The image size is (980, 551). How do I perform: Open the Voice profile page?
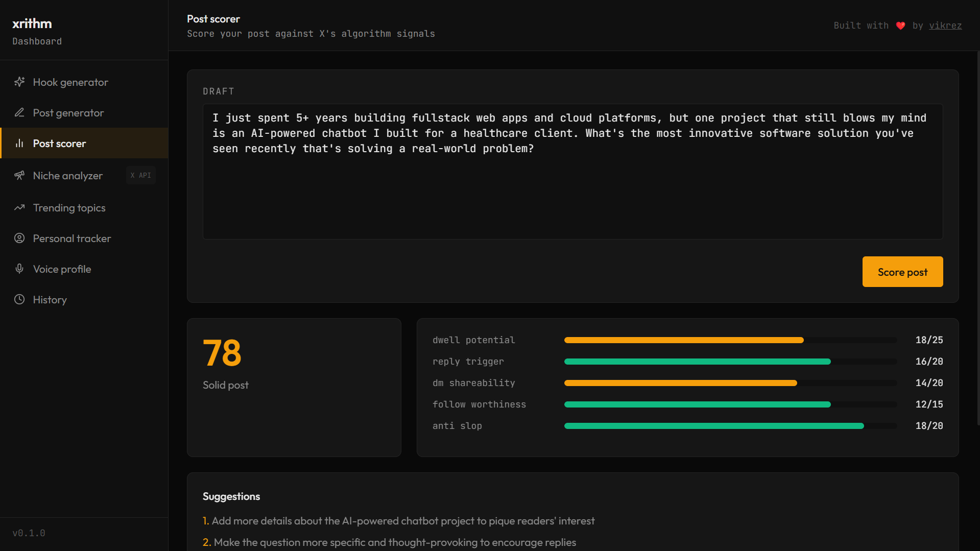84,269
